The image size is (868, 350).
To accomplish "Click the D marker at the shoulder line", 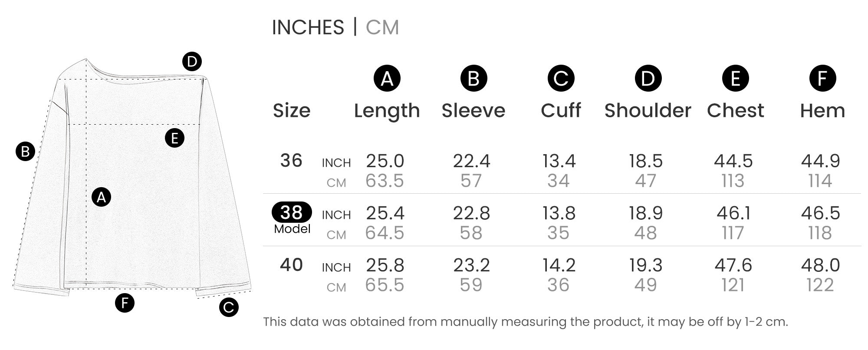I will pyautogui.click(x=192, y=61).
